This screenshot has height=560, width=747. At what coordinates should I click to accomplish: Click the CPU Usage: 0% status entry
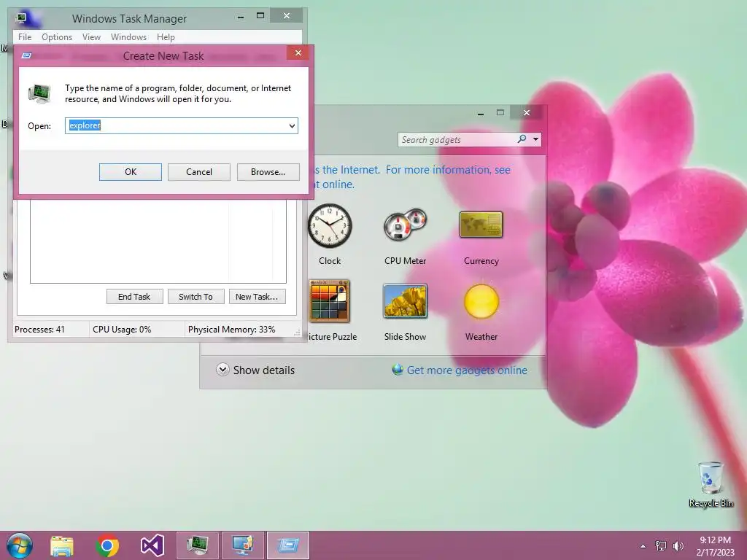tap(136, 330)
